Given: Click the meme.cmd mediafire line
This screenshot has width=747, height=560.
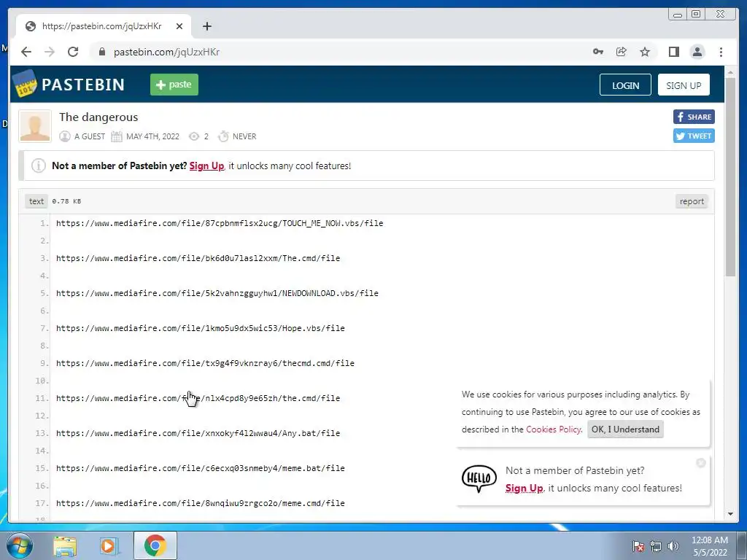Looking at the screenshot, I should pyautogui.click(x=201, y=503).
